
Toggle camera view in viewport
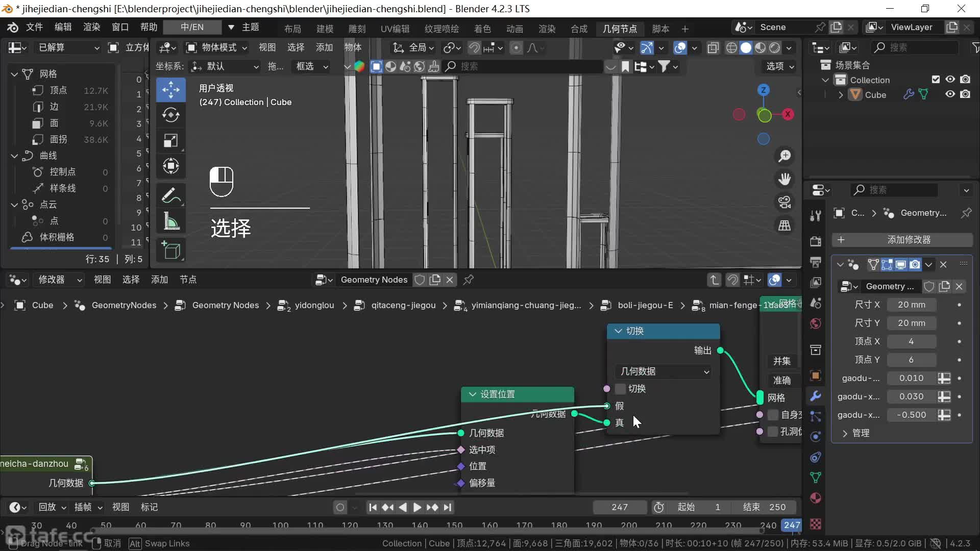pyautogui.click(x=785, y=202)
